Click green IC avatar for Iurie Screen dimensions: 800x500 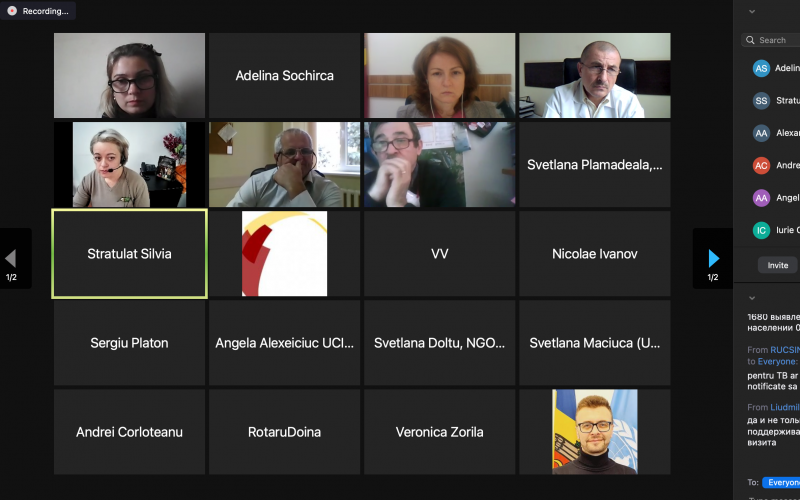[761, 230]
